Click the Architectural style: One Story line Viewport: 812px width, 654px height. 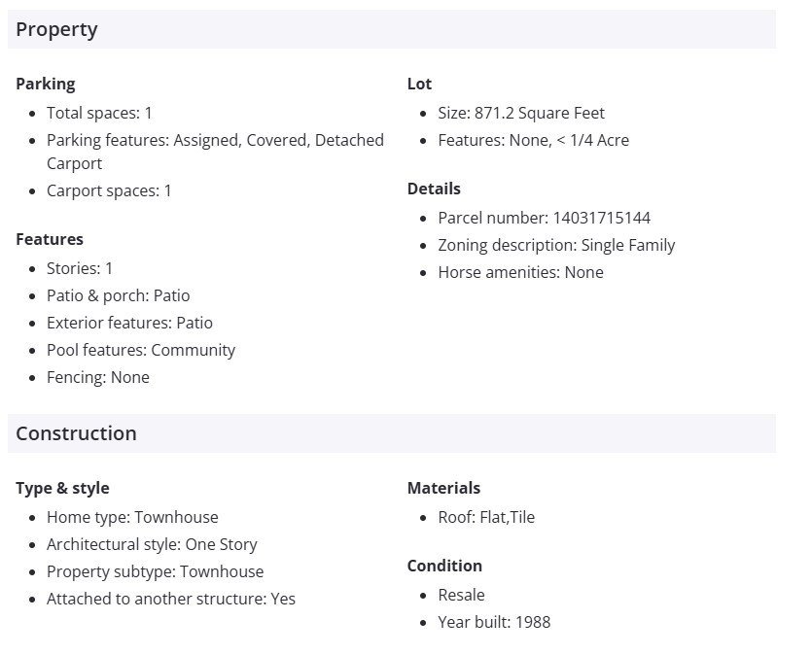[x=152, y=544]
